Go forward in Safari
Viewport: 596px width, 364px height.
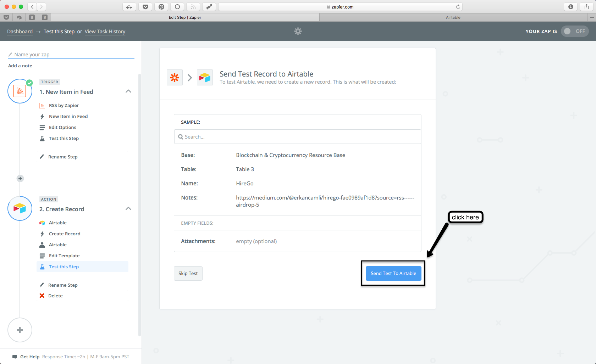point(42,7)
